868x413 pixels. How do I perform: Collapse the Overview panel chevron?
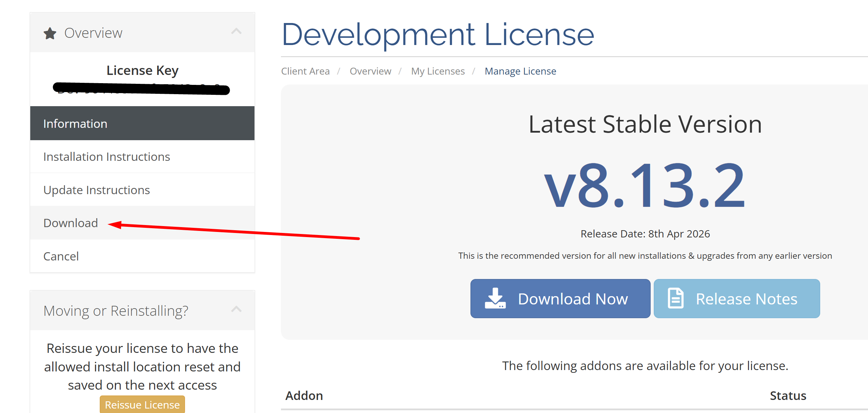tap(236, 32)
